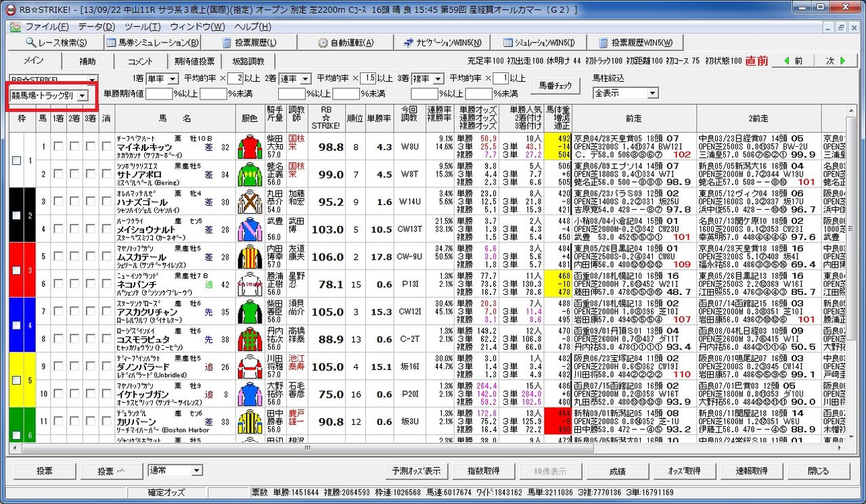Click the jockey silks icon for コスモラピュタ
The height and width of the screenshot is (504, 866).
[250, 339]
